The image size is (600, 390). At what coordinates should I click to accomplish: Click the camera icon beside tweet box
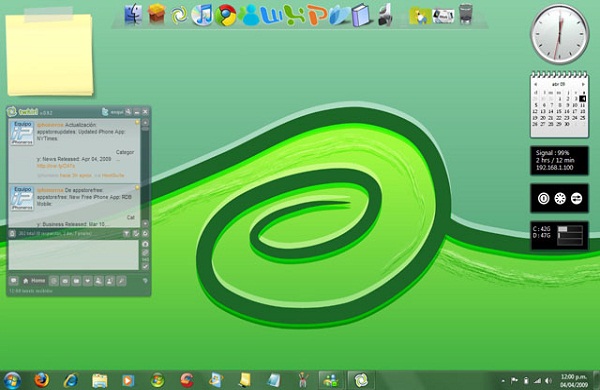pyautogui.click(x=145, y=244)
